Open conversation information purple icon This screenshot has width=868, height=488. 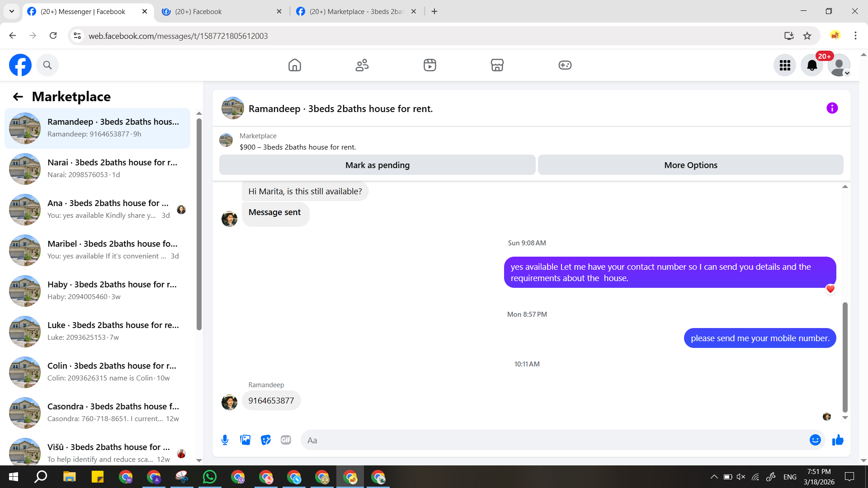[832, 108]
